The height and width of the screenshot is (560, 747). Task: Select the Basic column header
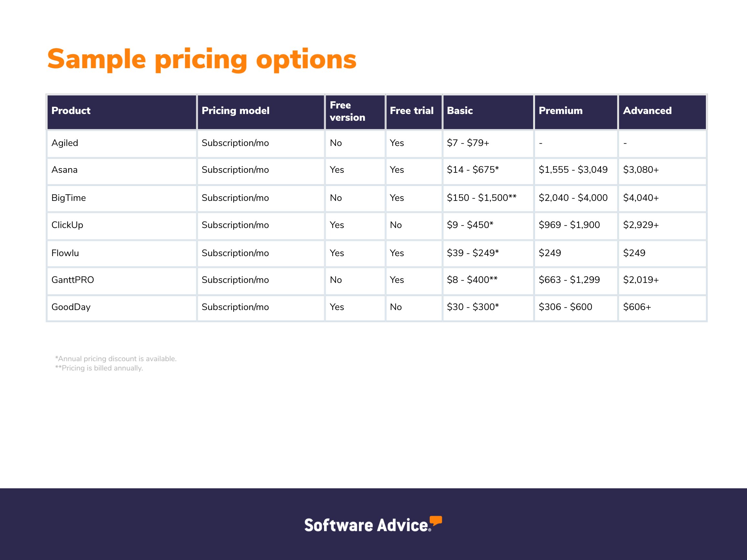(x=460, y=111)
